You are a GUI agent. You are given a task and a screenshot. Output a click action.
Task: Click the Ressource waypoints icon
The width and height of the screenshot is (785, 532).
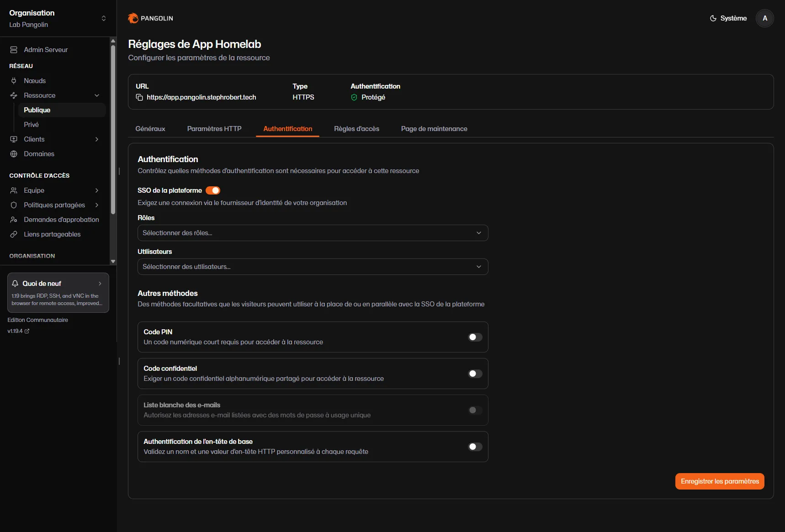coord(14,95)
